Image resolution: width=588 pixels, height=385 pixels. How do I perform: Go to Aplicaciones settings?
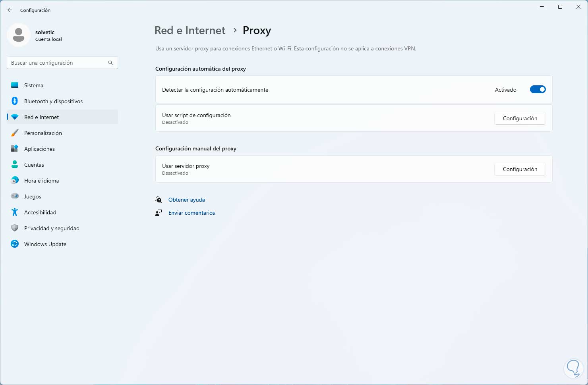click(39, 149)
